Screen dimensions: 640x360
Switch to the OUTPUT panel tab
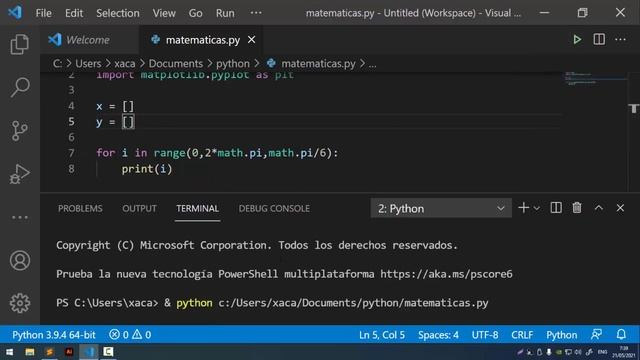(x=139, y=209)
